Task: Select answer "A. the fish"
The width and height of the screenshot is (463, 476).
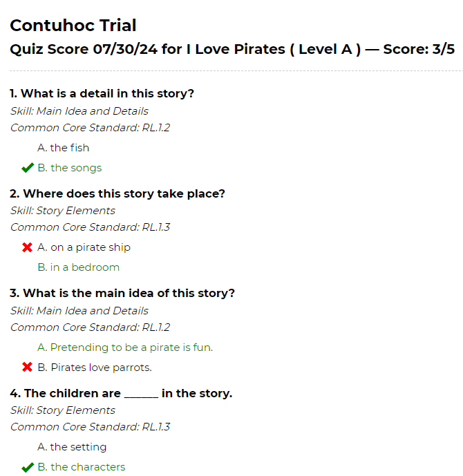Action: tap(63, 148)
